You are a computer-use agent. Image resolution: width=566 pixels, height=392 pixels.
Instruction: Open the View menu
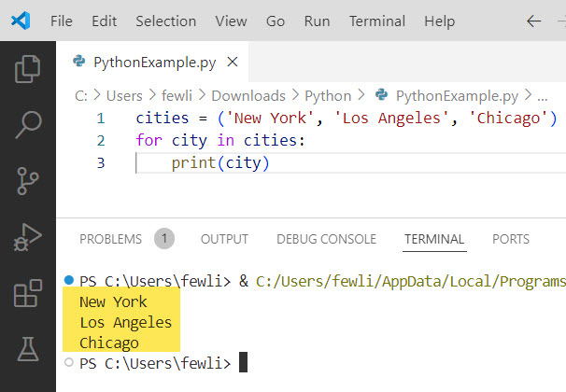coord(231,21)
